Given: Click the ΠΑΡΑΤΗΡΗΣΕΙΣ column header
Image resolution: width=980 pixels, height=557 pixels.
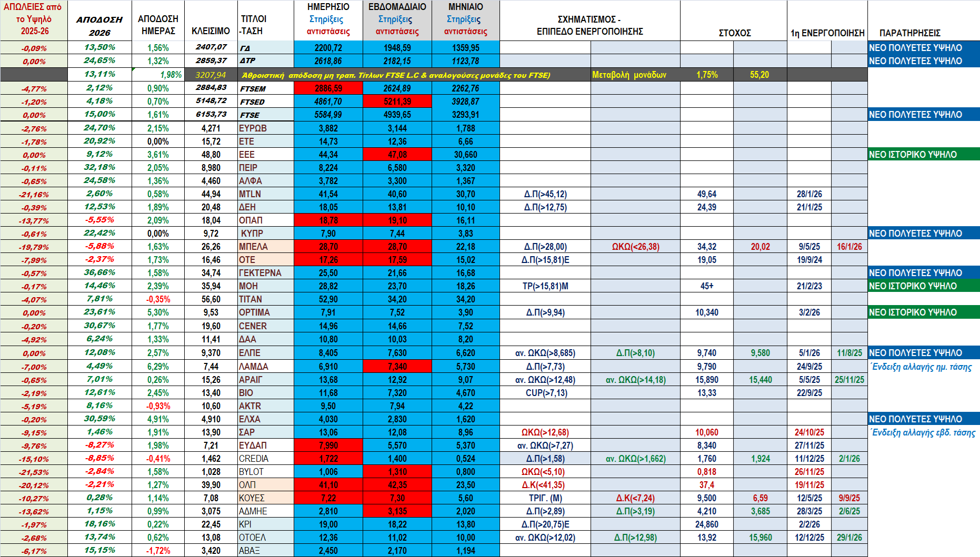Looking at the screenshot, I should tap(909, 33).
